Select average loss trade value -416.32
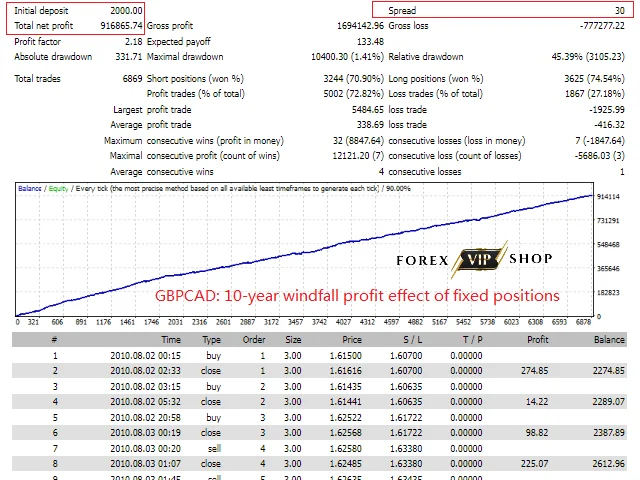 click(609, 125)
